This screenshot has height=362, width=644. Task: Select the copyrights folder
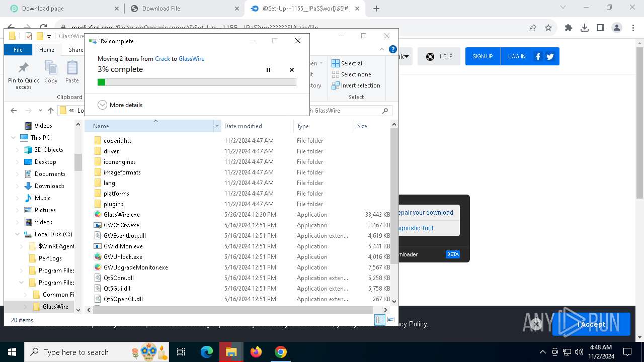pyautogui.click(x=118, y=141)
